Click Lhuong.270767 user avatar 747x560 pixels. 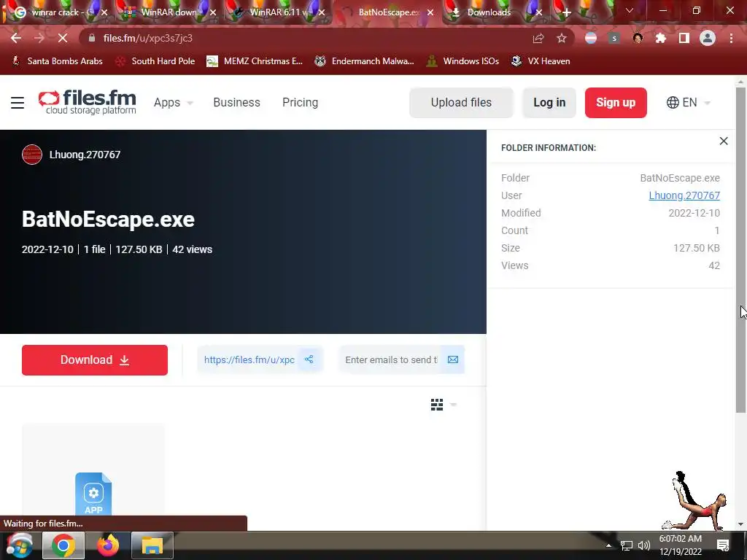pyautogui.click(x=32, y=155)
